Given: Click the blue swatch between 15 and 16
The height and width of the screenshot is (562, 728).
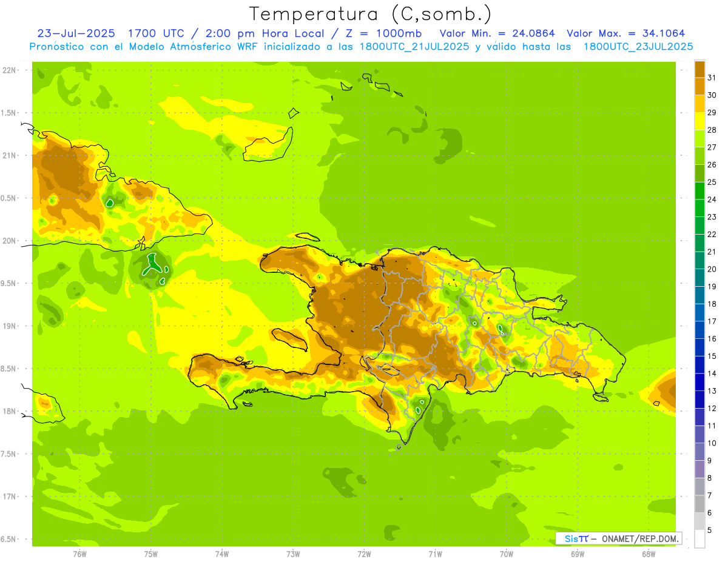Looking at the screenshot, I should (x=699, y=347).
